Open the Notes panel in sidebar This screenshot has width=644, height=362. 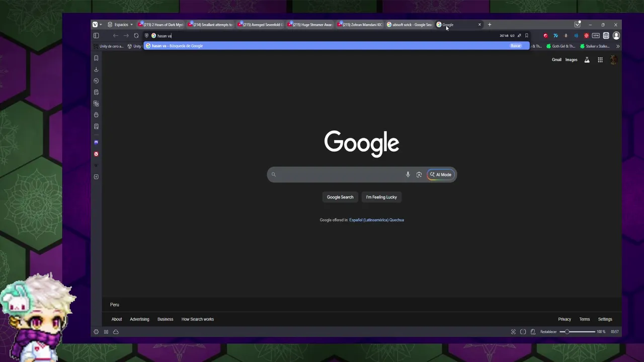pyautogui.click(x=96, y=92)
